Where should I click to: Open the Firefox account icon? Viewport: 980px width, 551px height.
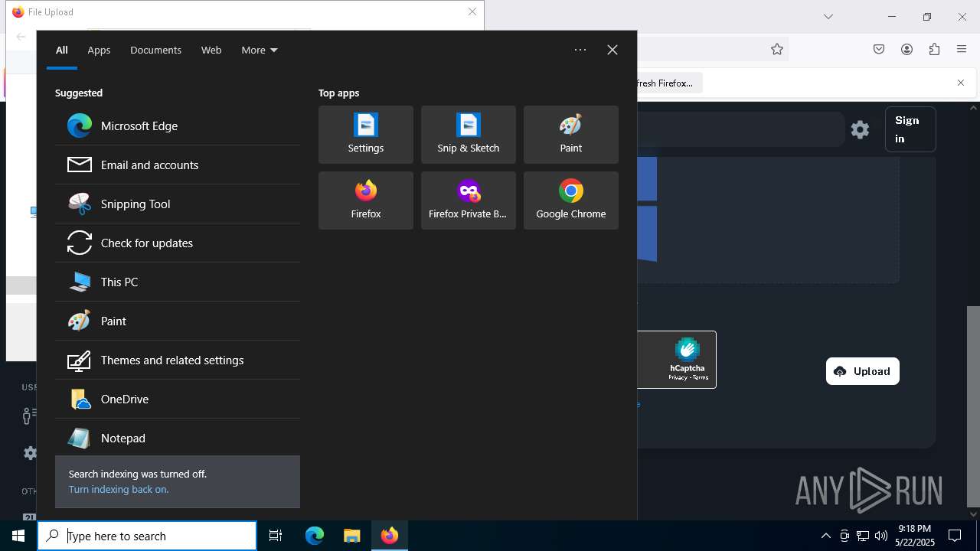(906, 49)
